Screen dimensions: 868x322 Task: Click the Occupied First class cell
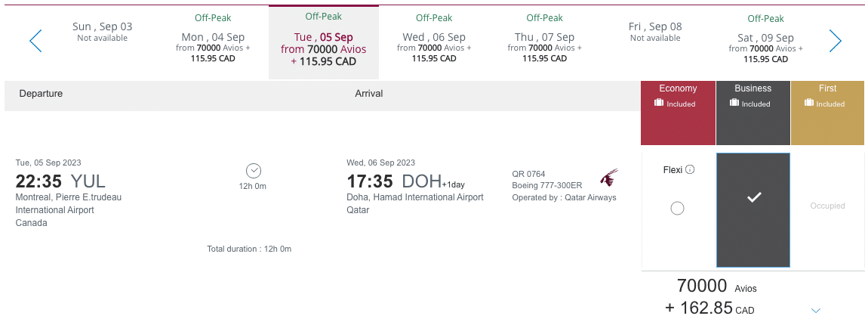coord(827,206)
